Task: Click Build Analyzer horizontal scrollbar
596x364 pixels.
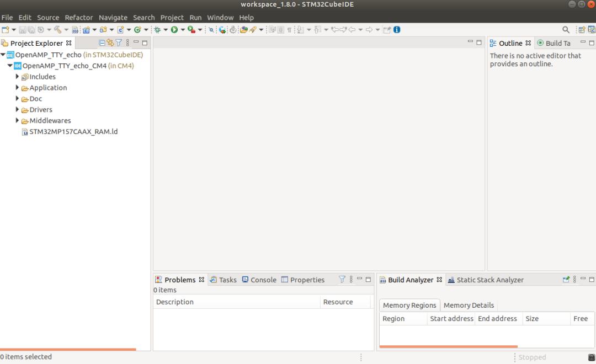Action: pos(449,346)
